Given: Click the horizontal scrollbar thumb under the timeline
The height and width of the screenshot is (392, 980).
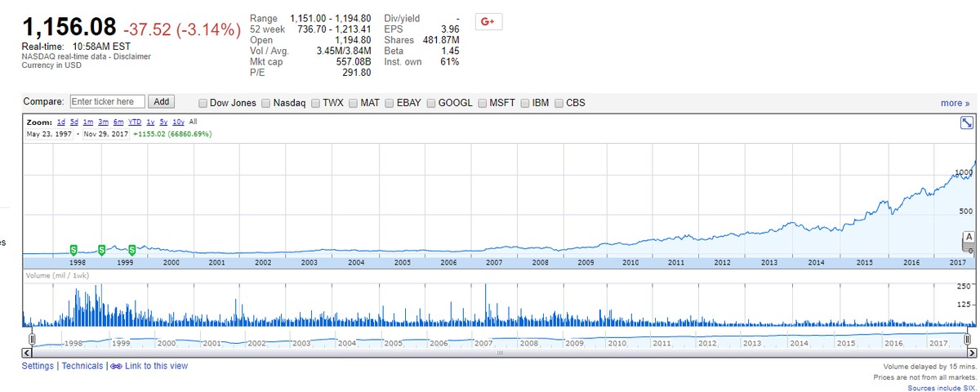Looking at the screenshot, I should tap(498, 353).
